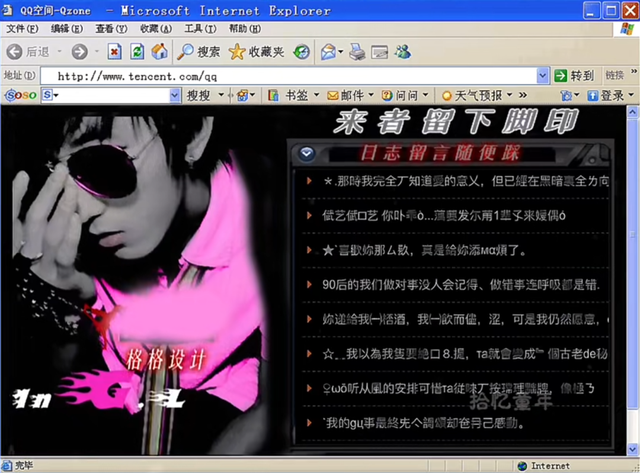Open entry starting ♀ωǒ听从風的安排
Viewport: 640px width, 473px height.
point(459,389)
